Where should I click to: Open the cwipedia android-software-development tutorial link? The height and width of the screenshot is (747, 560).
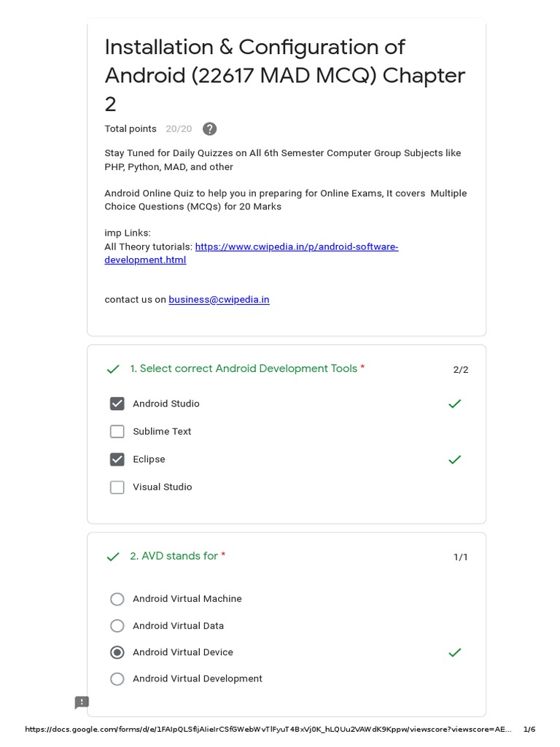click(x=296, y=247)
